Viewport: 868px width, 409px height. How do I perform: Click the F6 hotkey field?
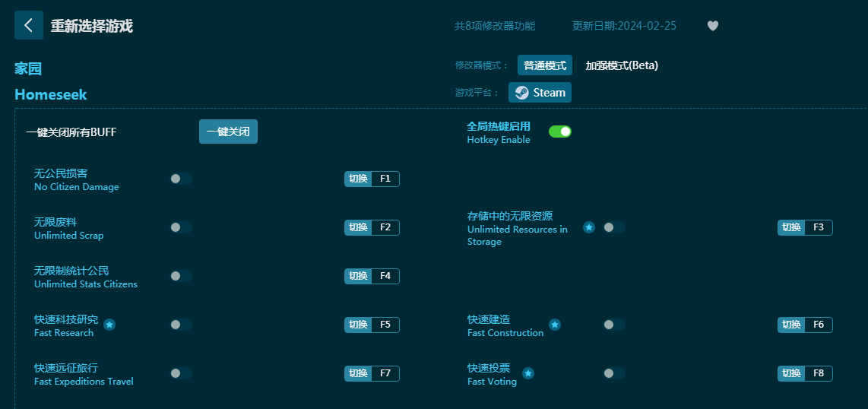pyautogui.click(x=819, y=325)
